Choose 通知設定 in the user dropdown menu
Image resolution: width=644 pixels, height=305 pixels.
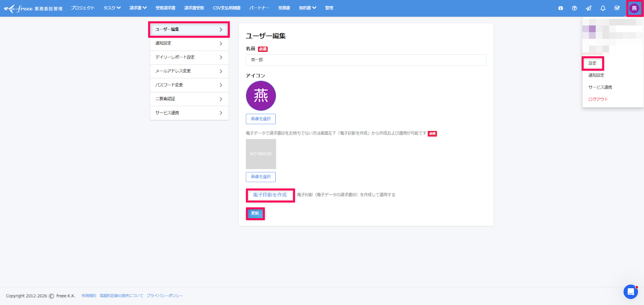point(596,75)
